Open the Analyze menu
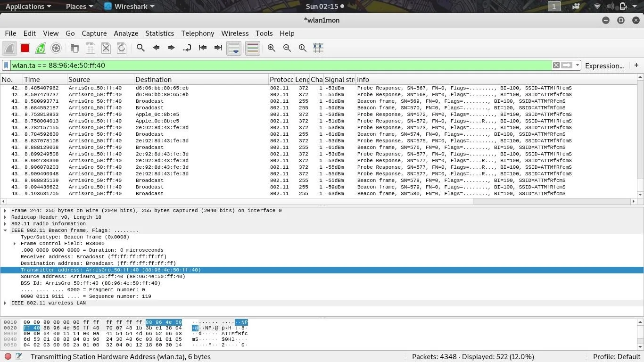The width and height of the screenshot is (644, 362). pos(126,33)
